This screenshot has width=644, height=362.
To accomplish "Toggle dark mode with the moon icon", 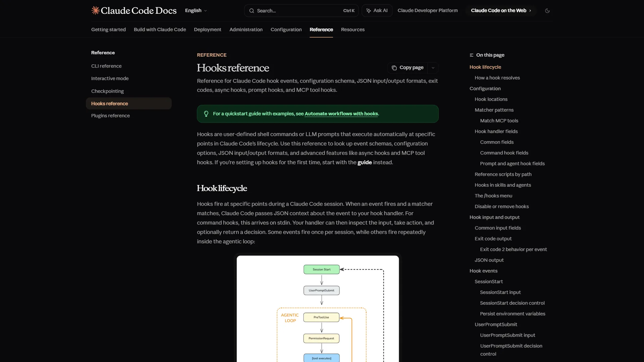I will (x=547, y=11).
